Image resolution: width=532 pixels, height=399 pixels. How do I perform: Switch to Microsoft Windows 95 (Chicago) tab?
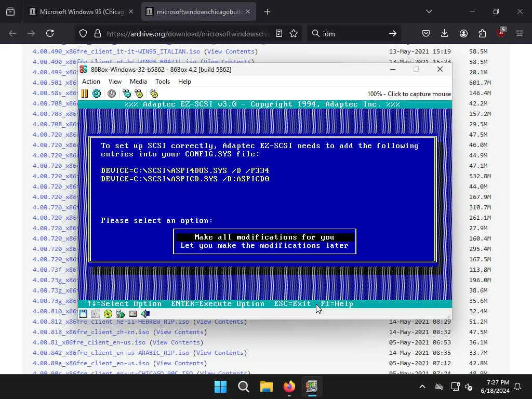82,11
